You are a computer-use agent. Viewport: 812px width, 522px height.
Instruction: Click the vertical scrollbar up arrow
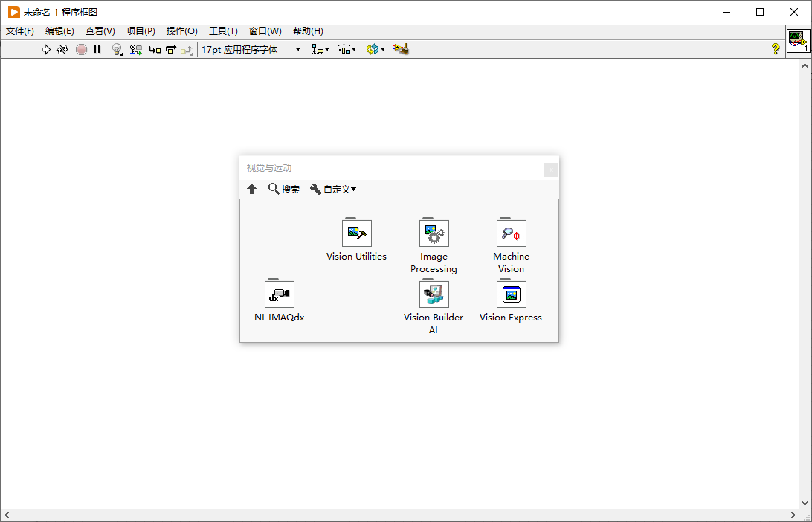(x=805, y=65)
